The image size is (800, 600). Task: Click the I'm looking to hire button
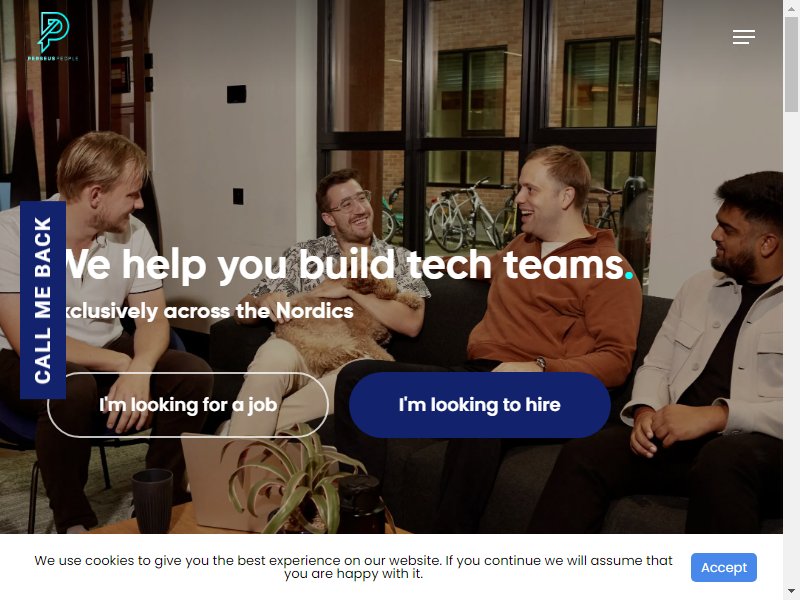[x=480, y=405]
